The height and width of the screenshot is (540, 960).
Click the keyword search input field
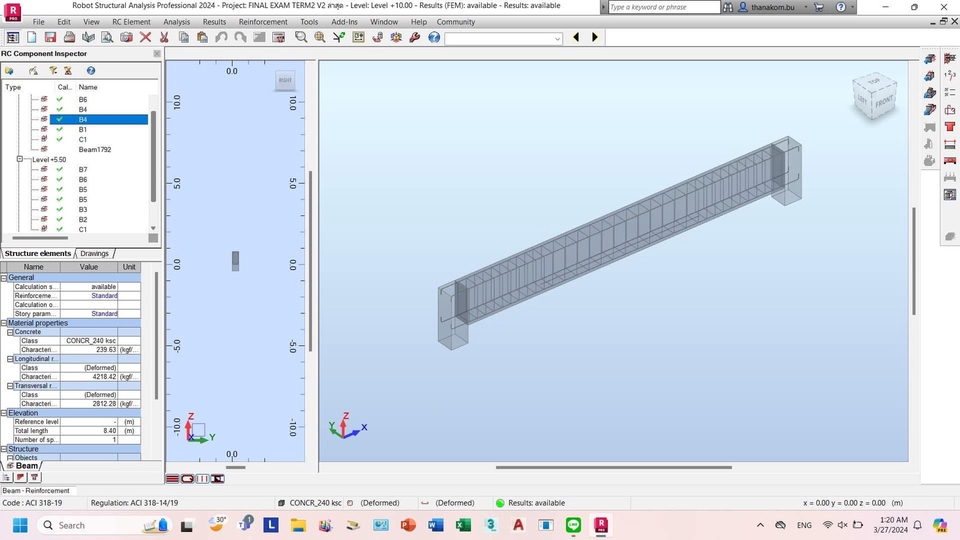(660, 7)
